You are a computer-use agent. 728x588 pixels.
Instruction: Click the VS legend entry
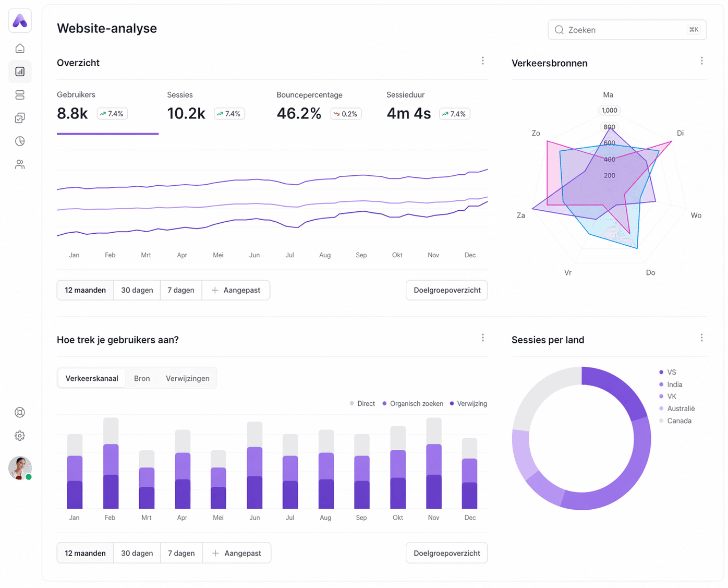click(x=668, y=373)
